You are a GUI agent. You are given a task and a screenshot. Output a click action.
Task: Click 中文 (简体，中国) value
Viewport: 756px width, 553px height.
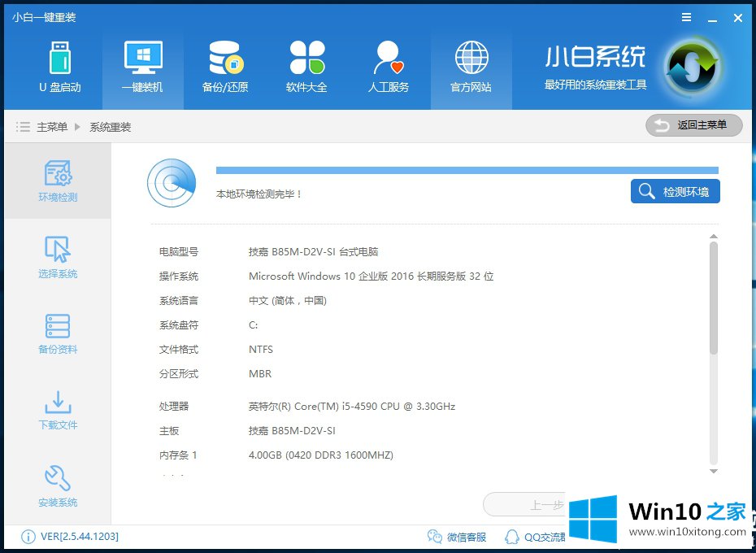pos(288,301)
